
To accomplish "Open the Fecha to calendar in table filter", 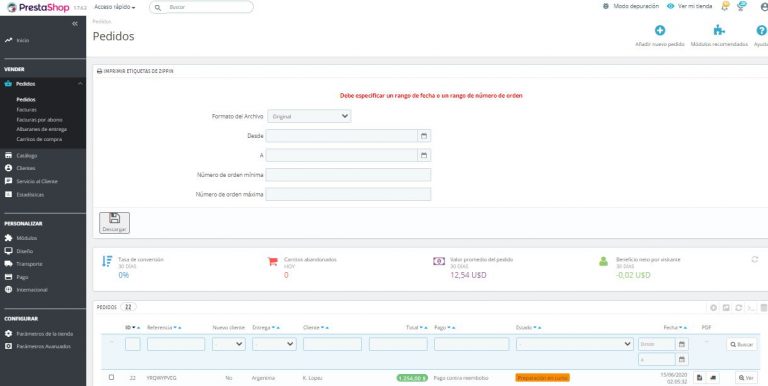I will click(x=682, y=360).
